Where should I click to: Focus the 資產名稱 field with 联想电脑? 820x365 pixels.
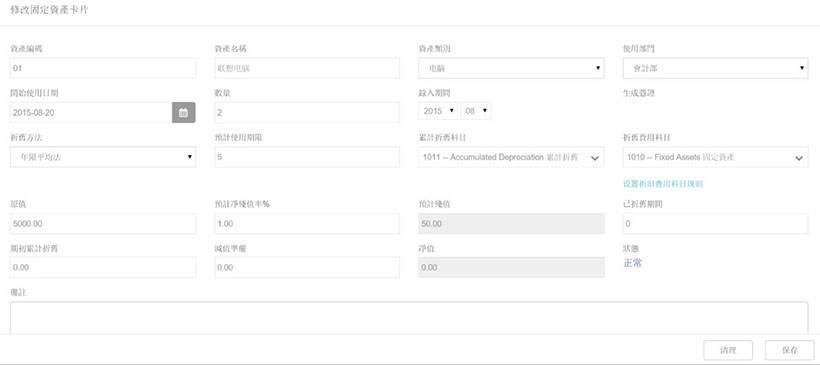pos(307,68)
